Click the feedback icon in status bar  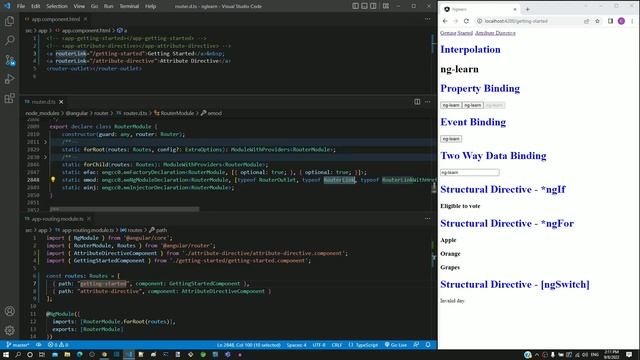point(416,345)
